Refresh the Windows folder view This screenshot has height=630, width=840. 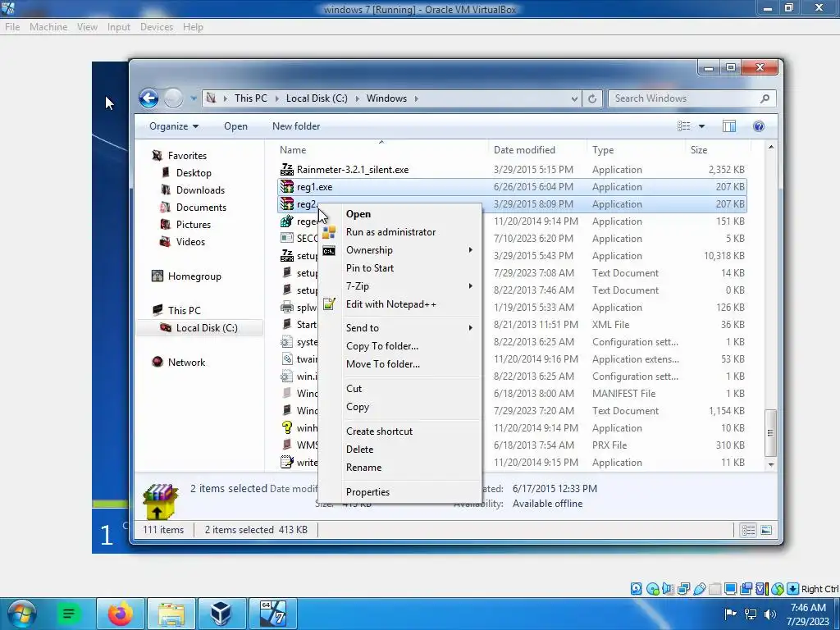[592, 98]
